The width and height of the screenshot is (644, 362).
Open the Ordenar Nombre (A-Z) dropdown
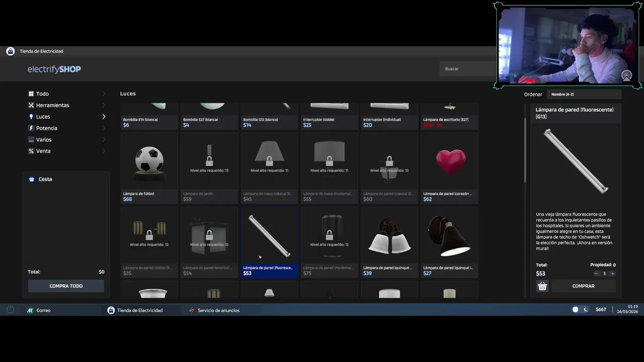click(x=584, y=95)
